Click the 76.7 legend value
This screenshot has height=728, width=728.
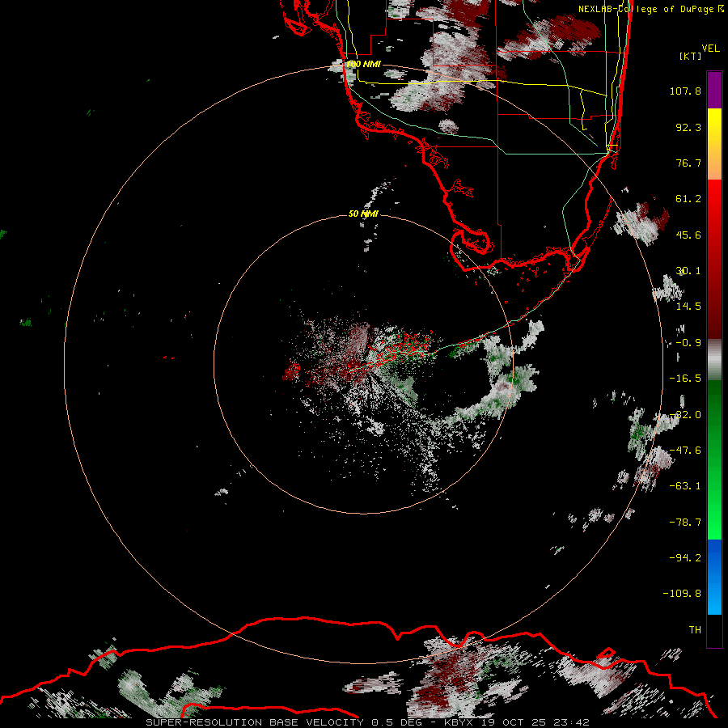point(688,163)
